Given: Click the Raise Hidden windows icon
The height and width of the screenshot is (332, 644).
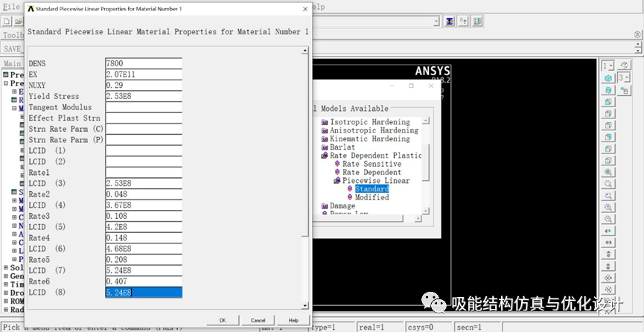Looking at the screenshot, I should click(x=450, y=22).
